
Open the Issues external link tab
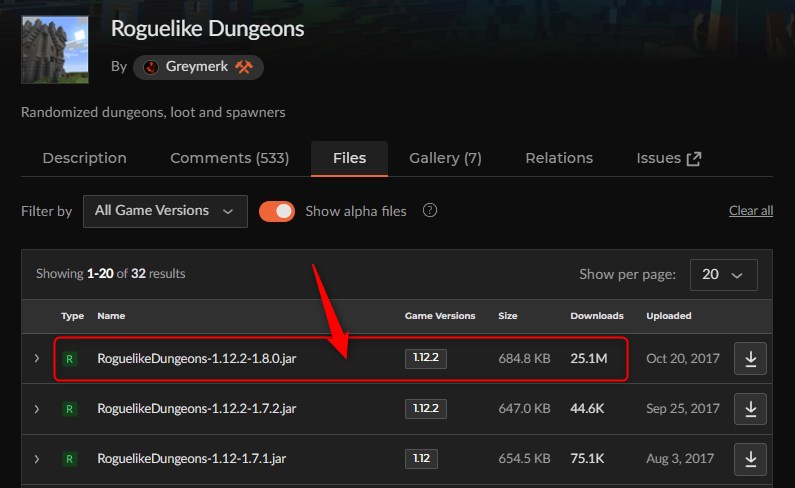(669, 158)
